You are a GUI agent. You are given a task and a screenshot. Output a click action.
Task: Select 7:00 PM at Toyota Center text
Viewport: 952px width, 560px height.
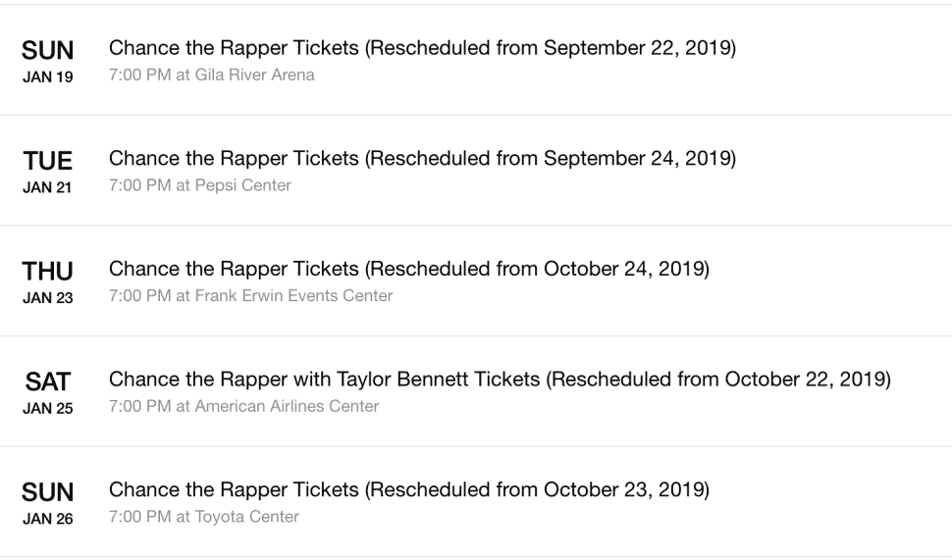[x=203, y=517]
